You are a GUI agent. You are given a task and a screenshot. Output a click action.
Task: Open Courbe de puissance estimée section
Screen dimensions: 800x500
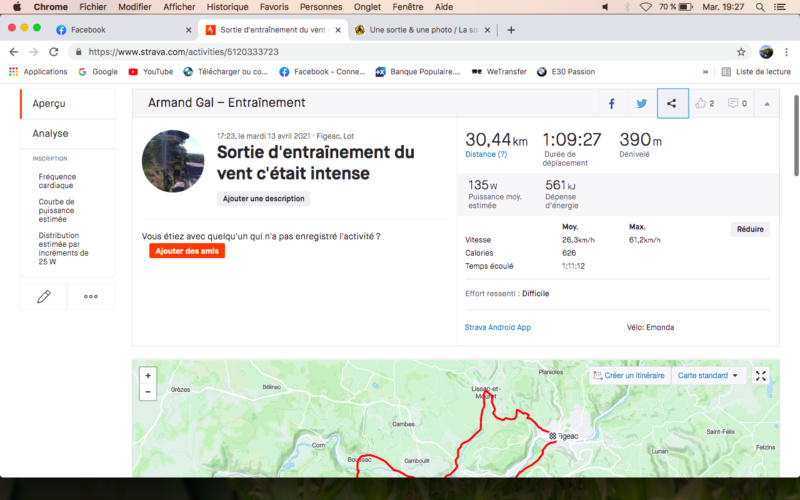[56, 210]
